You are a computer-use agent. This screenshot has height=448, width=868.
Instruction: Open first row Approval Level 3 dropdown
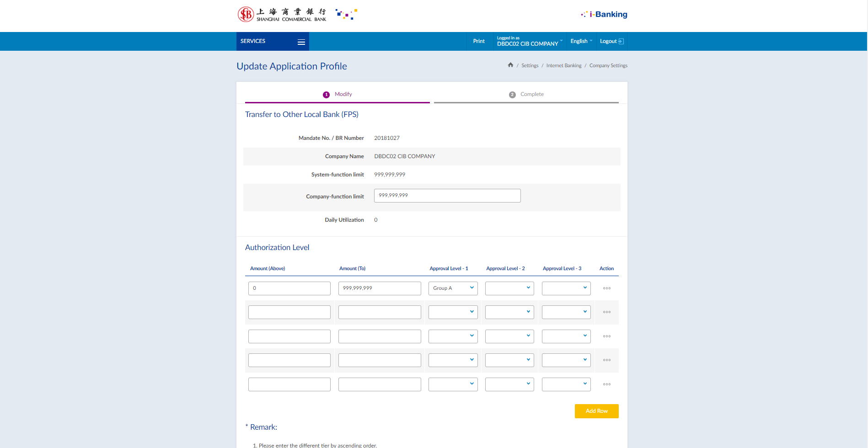(x=566, y=288)
